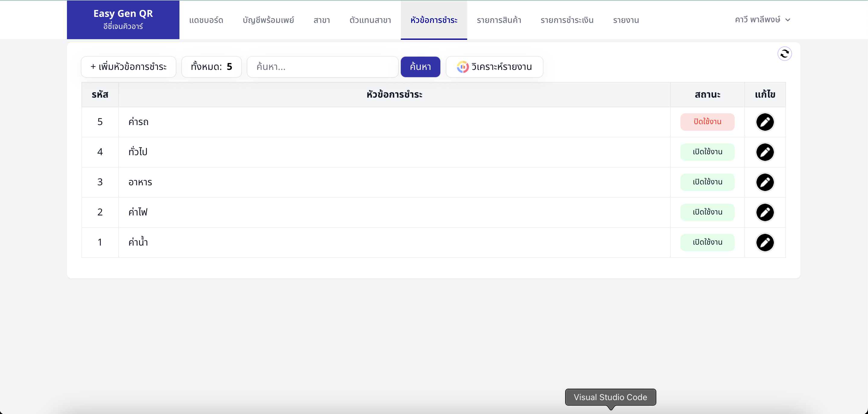868x414 pixels.
Task: Toggle เปิดใช้งาน status for ค่าน้ำ
Action: (707, 242)
